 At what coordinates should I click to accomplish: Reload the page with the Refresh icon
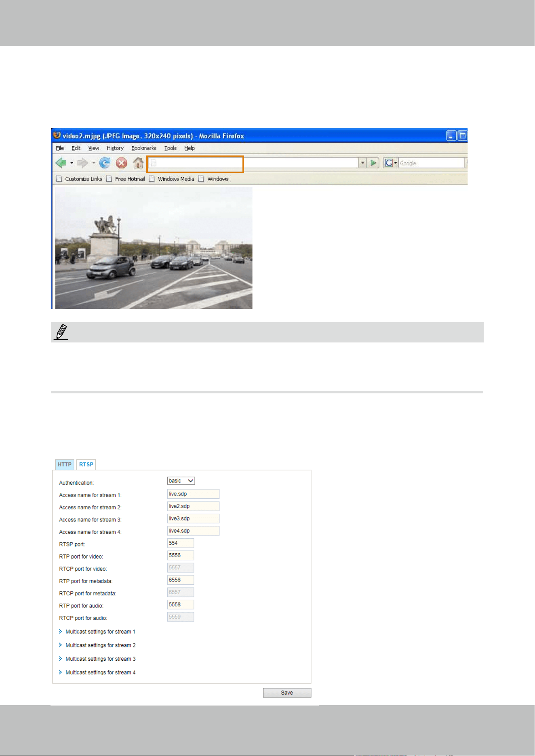(x=105, y=163)
